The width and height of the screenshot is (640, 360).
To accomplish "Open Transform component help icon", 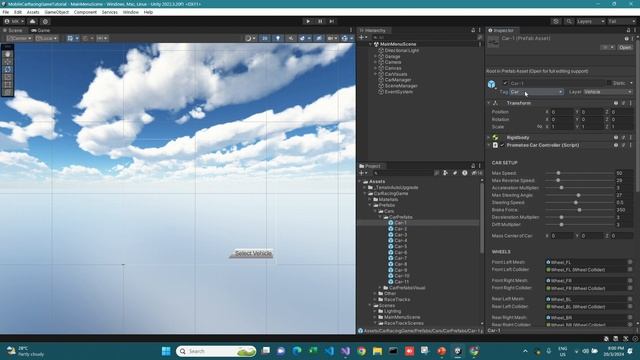I will point(616,103).
